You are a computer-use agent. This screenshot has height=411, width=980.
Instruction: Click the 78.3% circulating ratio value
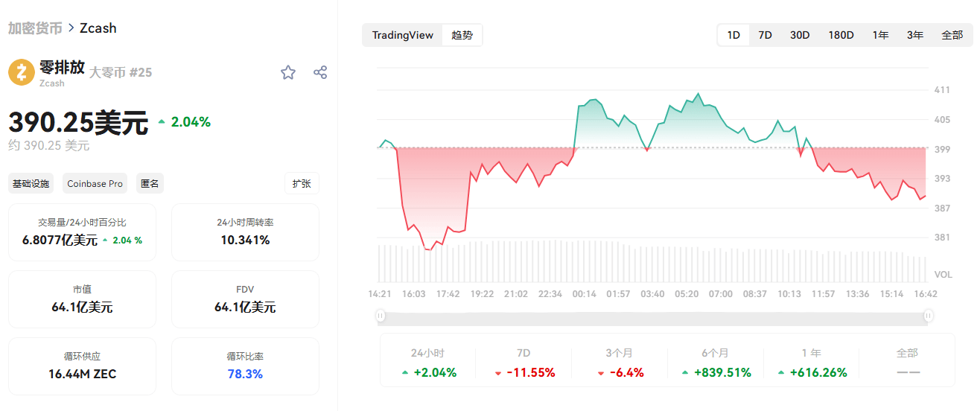point(245,374)
